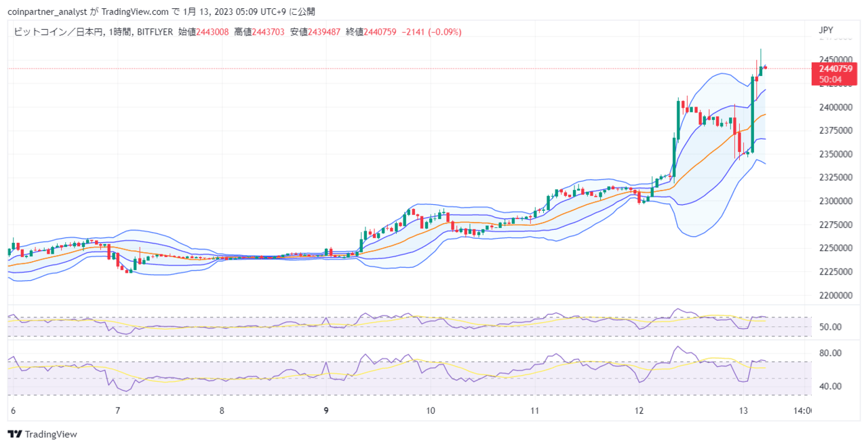
Task: Click the 14:00 time axis label
Action: (804, 411)
